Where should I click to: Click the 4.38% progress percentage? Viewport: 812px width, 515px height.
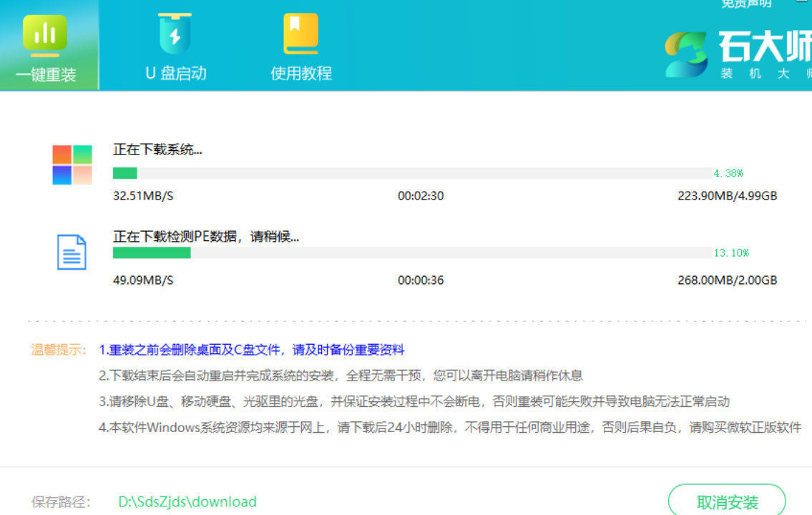[728, 173]
